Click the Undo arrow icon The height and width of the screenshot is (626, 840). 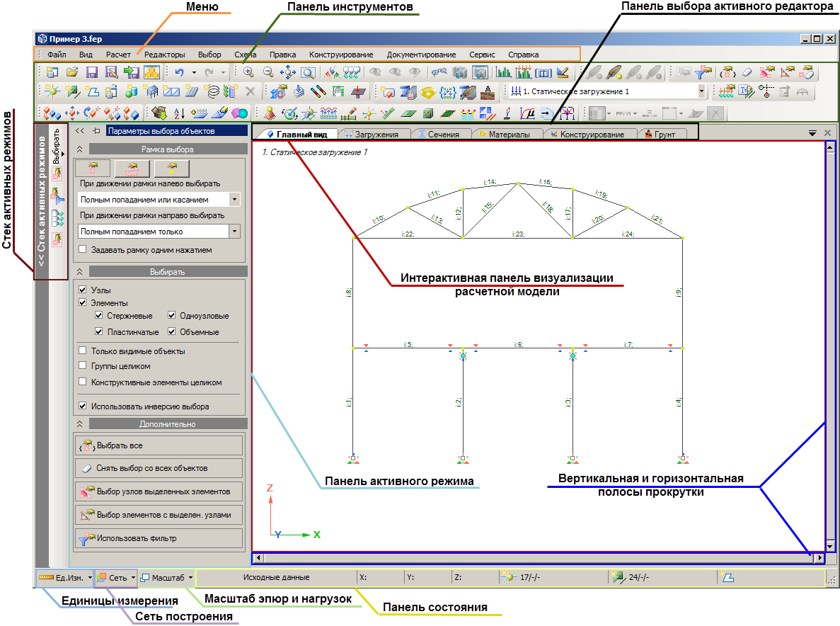[x=180, y=72]
